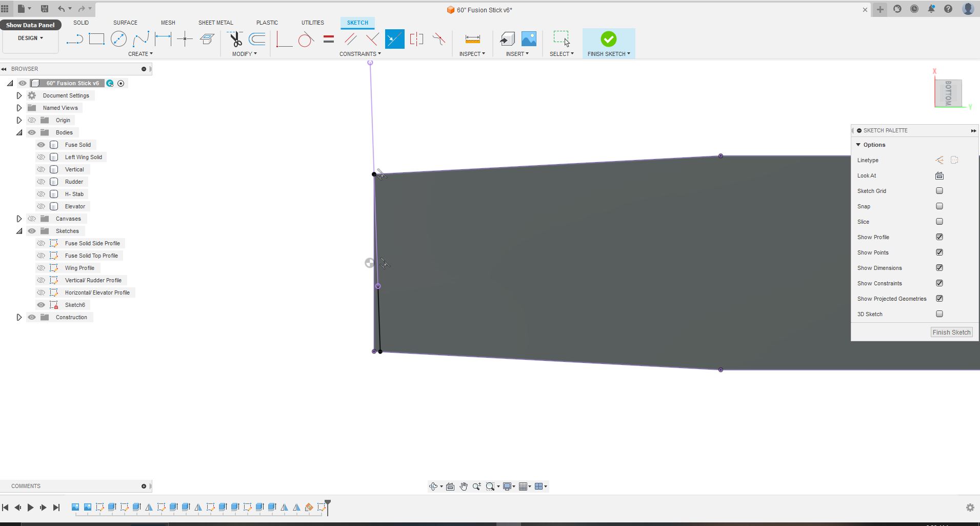Click the Offset tool icon

coord(257,39)
